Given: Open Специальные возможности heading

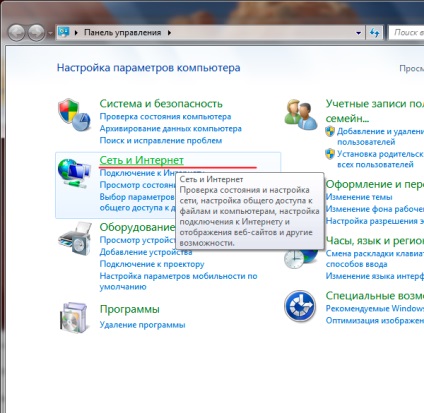Looking at the screenshot, I should [x=375, y=296].
